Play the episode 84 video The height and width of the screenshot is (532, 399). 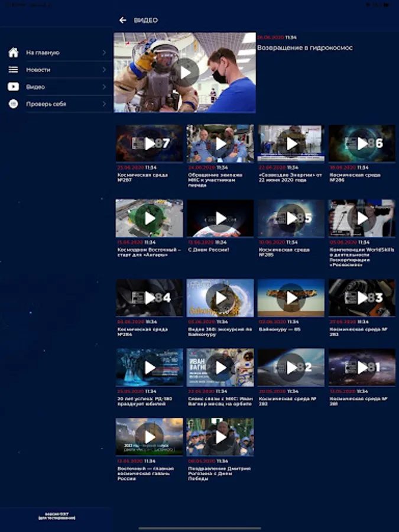click(150, 298)
